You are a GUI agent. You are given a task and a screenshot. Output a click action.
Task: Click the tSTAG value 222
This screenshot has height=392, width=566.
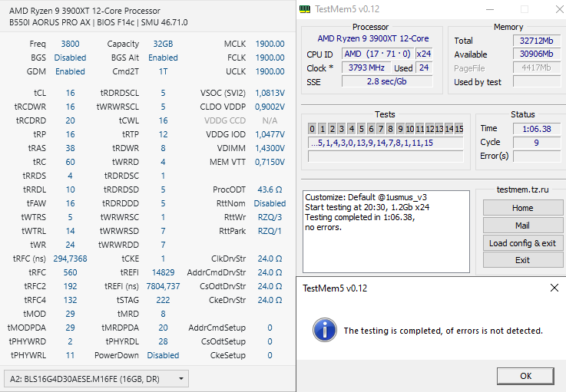click(x=163, y=300)
